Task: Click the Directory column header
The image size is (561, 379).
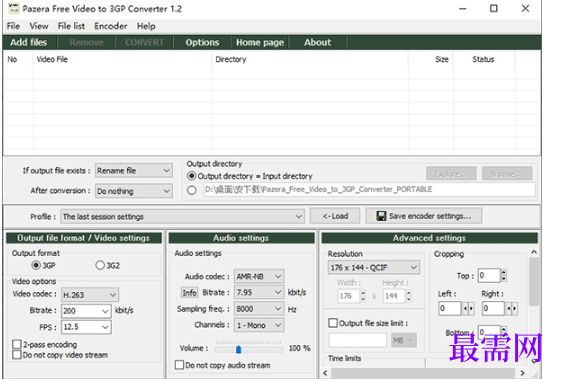Action: pyautogui.click(x=310, y=59)
